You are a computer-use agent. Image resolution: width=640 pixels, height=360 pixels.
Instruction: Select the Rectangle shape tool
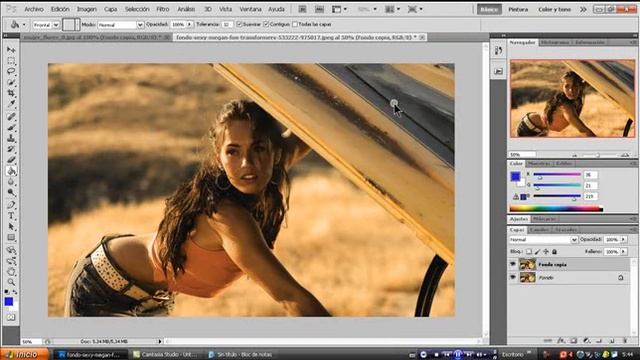11,238
